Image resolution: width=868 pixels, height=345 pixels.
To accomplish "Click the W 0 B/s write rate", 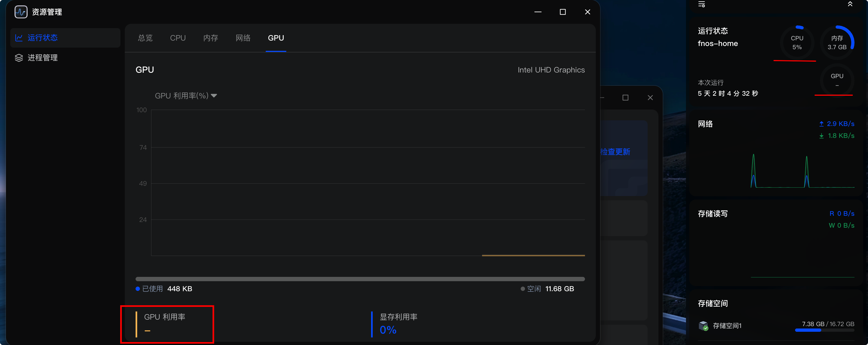I will [841, 225].
